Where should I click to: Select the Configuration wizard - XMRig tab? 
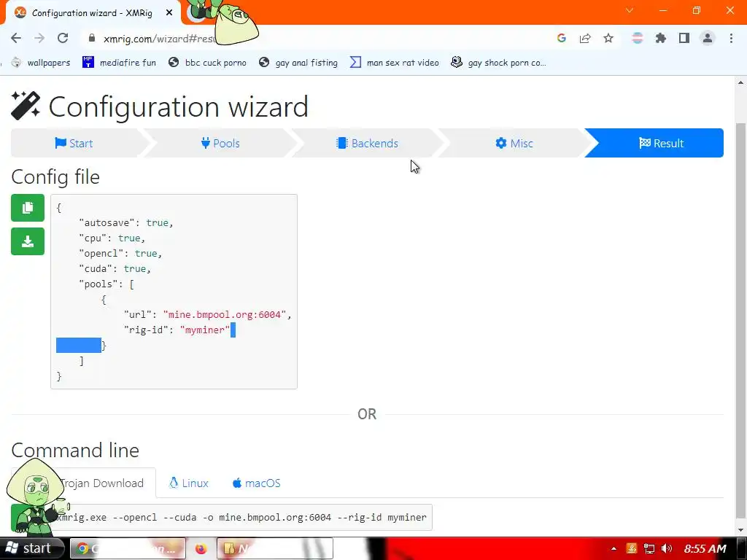(93, 13)
